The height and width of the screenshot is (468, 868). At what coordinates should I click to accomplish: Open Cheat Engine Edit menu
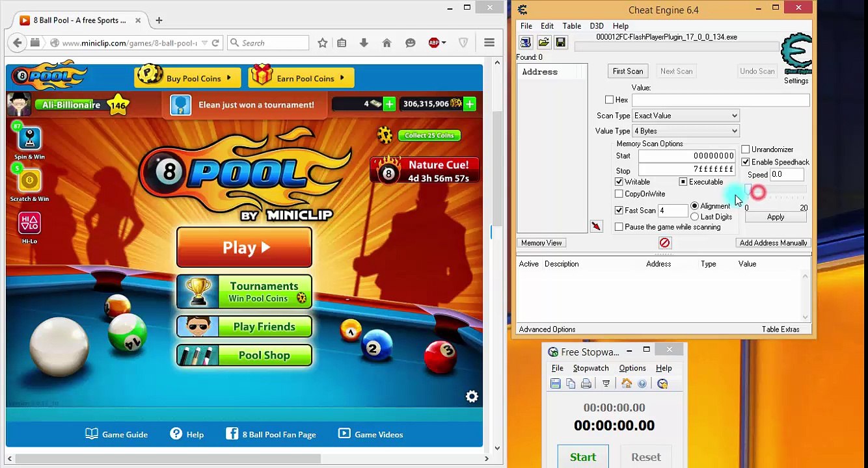pyautogui.click(x=547, y=26)
